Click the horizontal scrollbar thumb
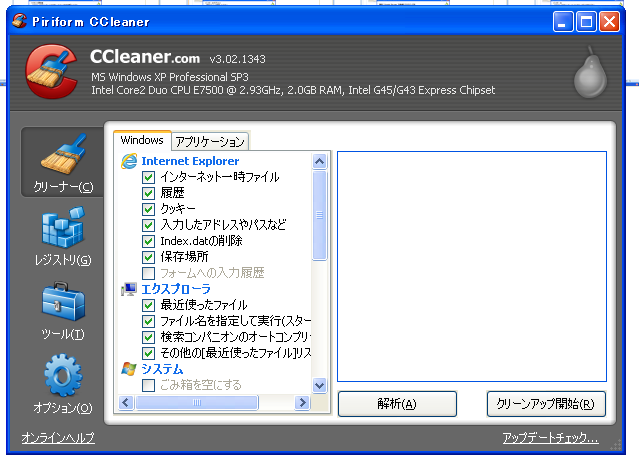The height and width of the screenshot is (458, 639). [197, 403]
